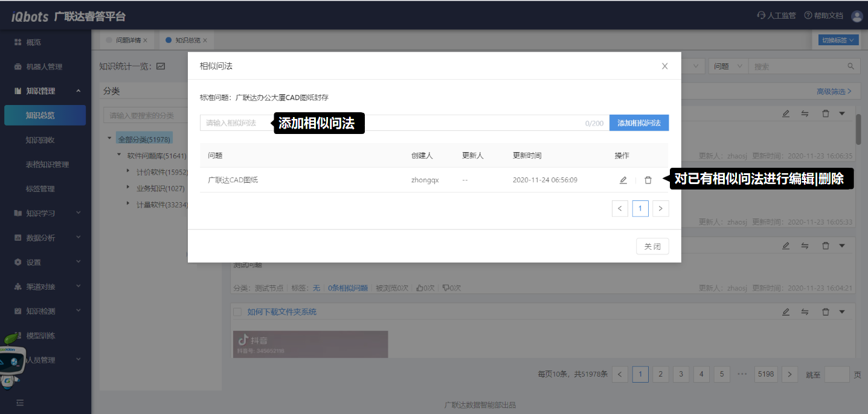Open the 高级筛选 link
The image size is (868, 414).
(834, 92)
